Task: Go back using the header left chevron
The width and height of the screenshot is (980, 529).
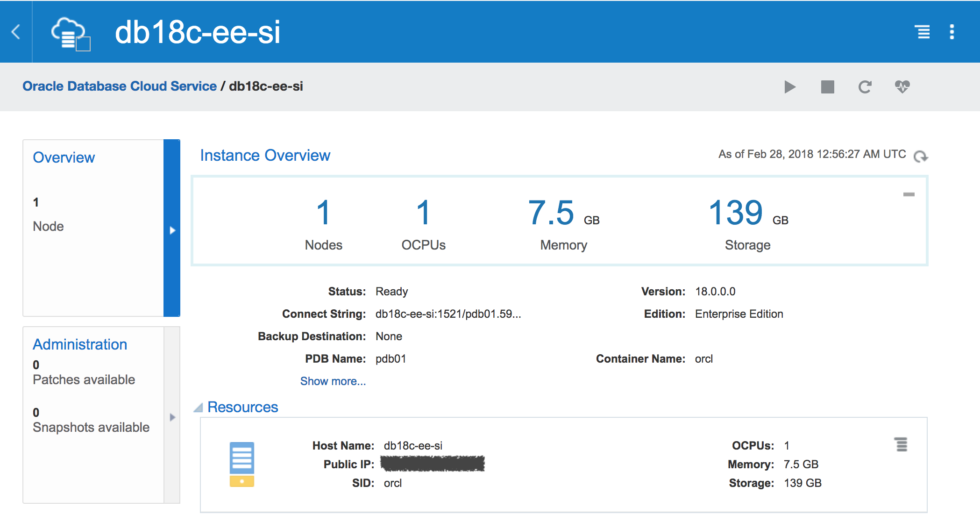Action: tap(16, 32)
